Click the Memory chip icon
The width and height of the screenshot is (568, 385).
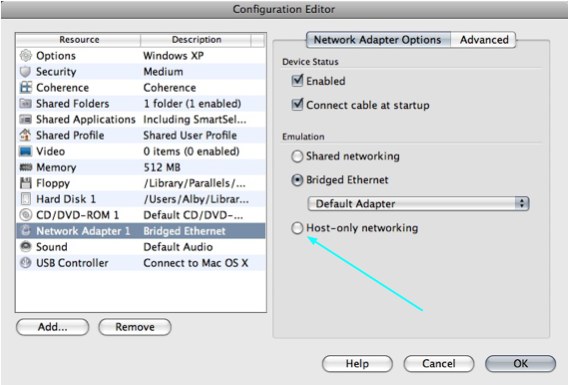26,167
